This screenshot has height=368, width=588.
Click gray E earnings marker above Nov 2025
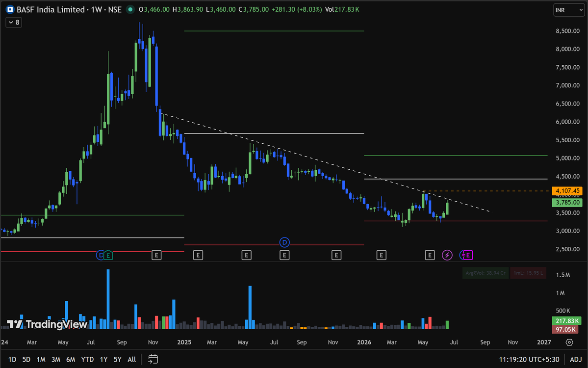336,255
